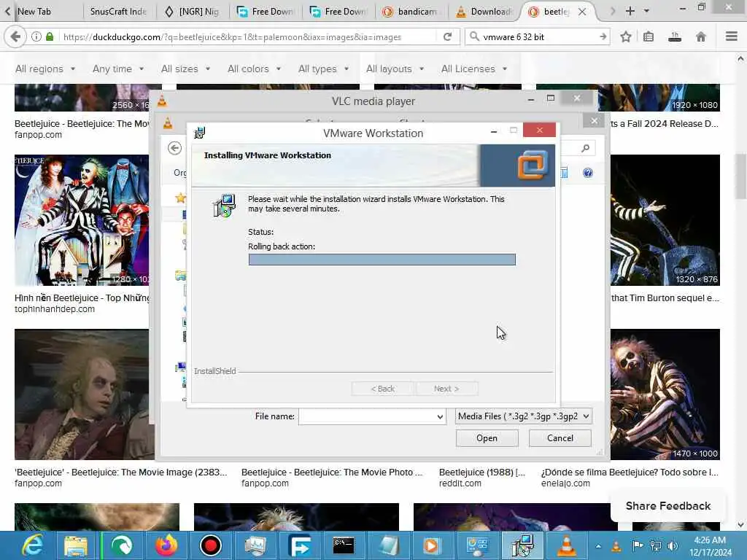Click the disabled Back button in installer
747x560 pixels.
pyautogui.click(x=383, y=389)
